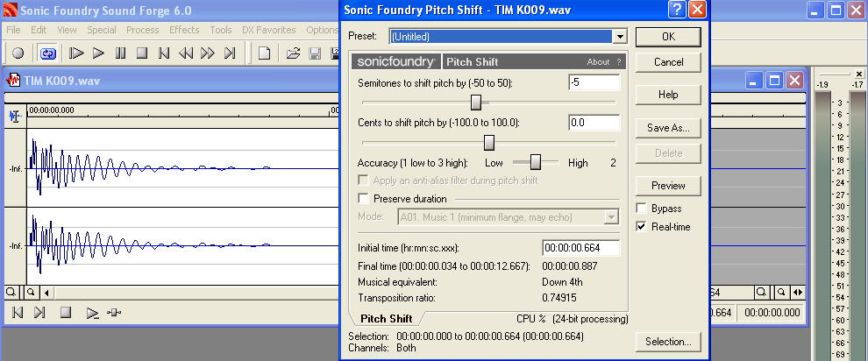Click Play All in the transport toolbar
This screenshot has width=868, height=361.
click(76, 53)
